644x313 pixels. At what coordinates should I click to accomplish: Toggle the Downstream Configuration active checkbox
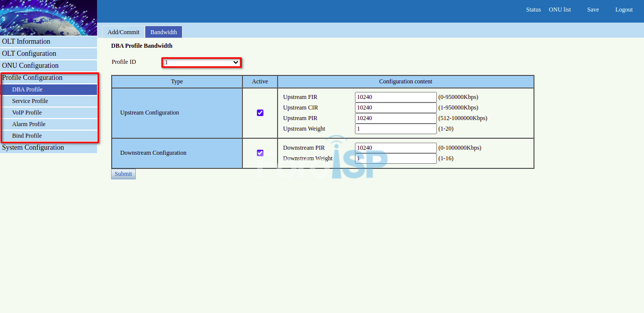click(260, 153)
